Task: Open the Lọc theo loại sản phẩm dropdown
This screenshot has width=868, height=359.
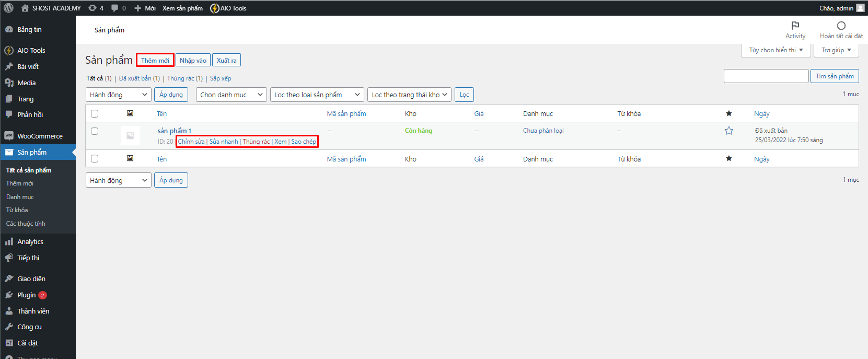Action: pyautogui.click(x=317, y=95)
